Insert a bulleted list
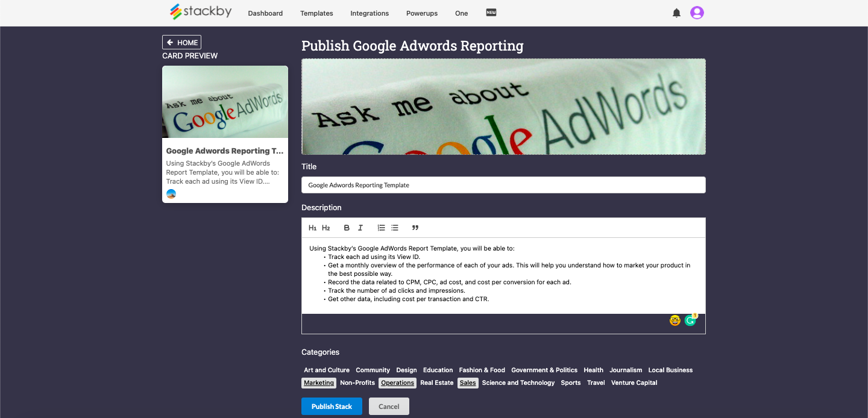 395,228
